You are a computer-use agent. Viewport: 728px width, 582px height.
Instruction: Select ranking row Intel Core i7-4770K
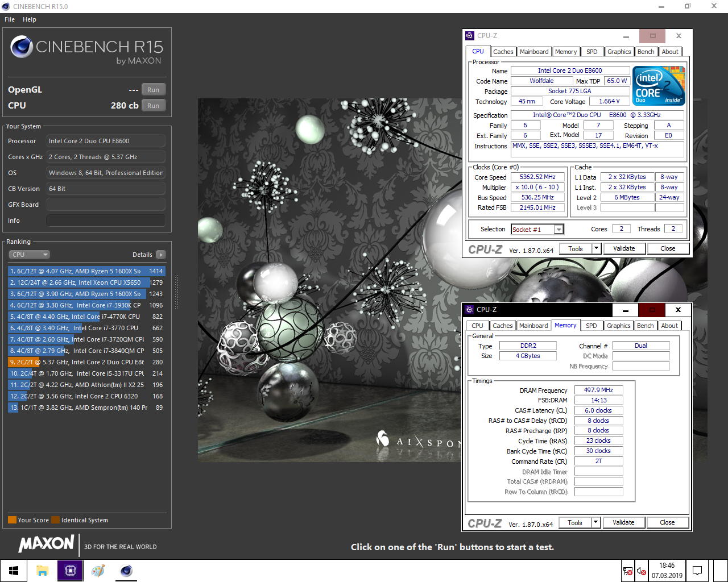[x=86, y=317]
